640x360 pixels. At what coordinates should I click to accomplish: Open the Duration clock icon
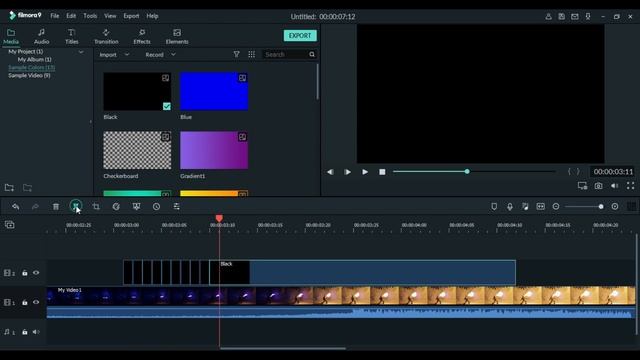[x=156, y=207]
